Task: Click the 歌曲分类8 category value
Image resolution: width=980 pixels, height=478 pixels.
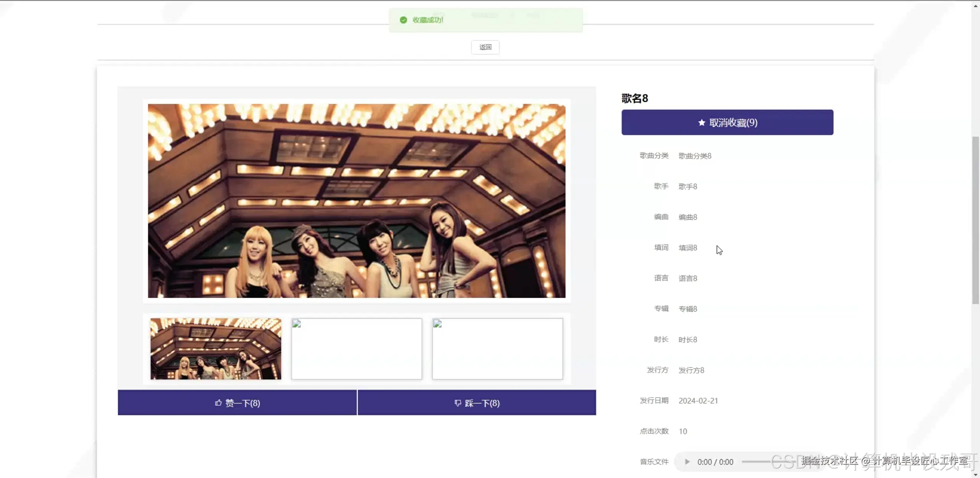Action: 695,156
